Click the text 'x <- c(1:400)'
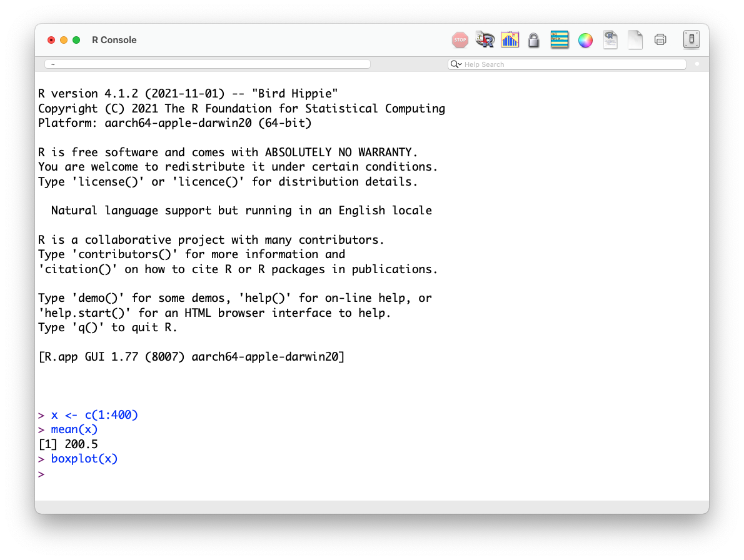The width and height of the screenshot is (744, 560). click(94, 415)
